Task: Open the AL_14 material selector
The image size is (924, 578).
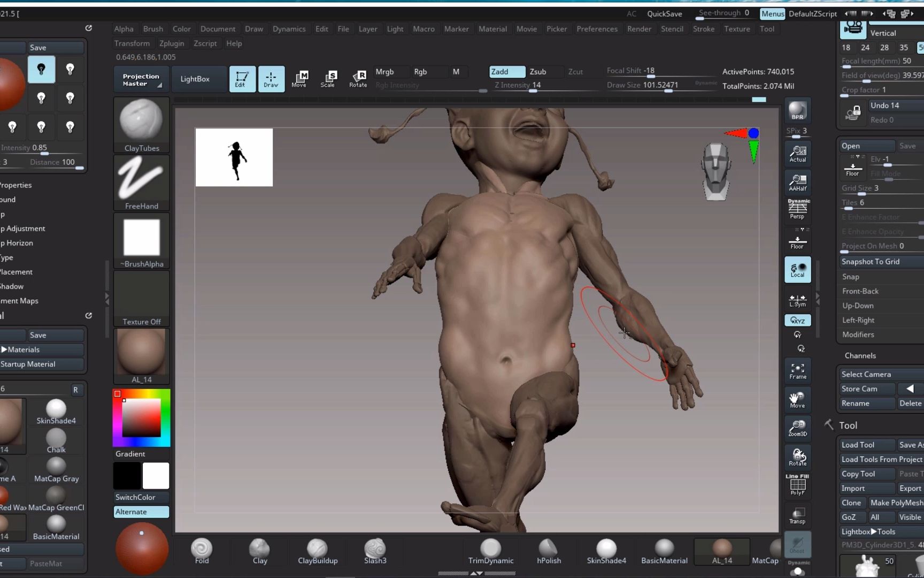Action: (142, 356)
